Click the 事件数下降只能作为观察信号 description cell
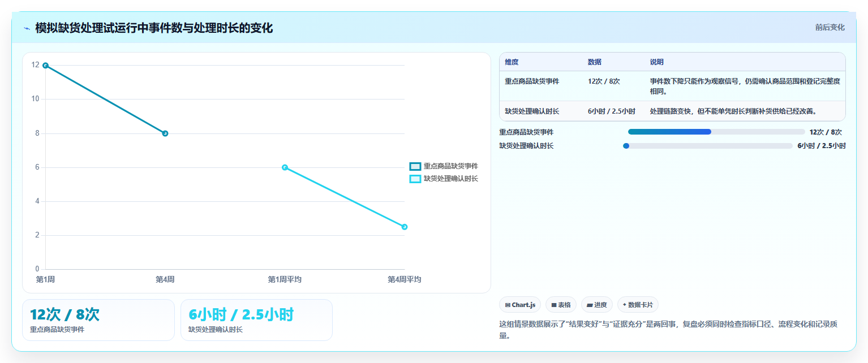Screen dimensions: 868x363 [745, 86]
